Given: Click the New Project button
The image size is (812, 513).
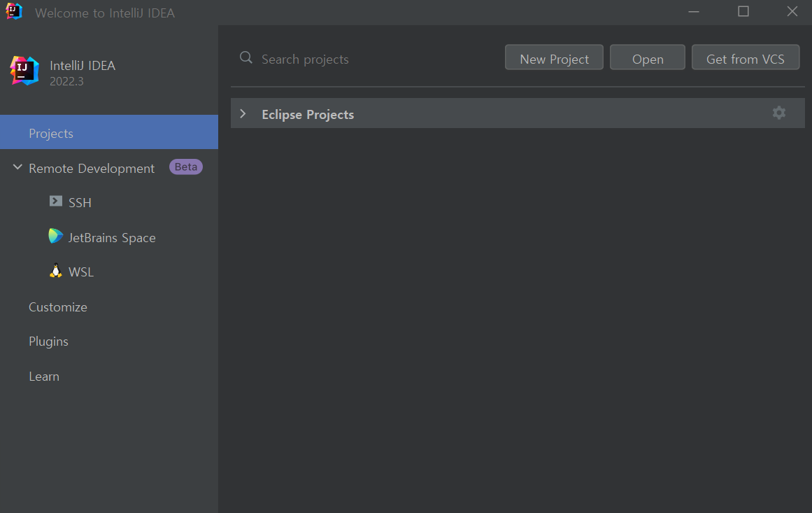Looking at the screenshot, I should click(x=554, y=57).
